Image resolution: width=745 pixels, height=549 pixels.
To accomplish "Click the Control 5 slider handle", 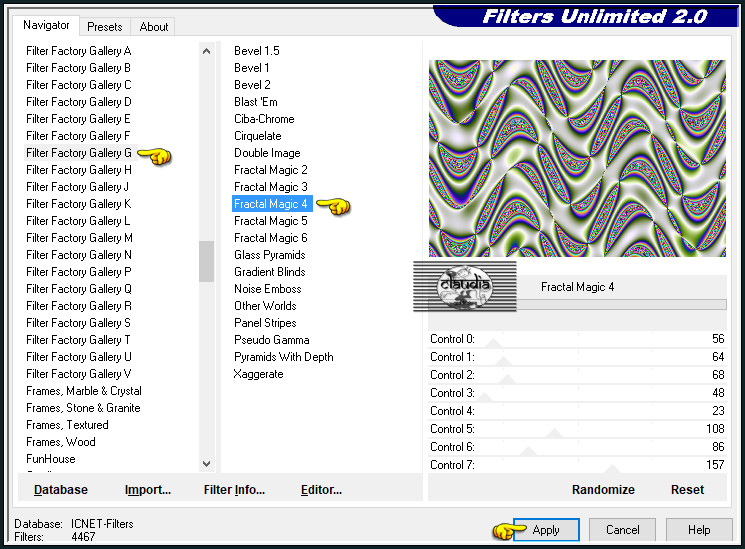I will click(554, 433).
